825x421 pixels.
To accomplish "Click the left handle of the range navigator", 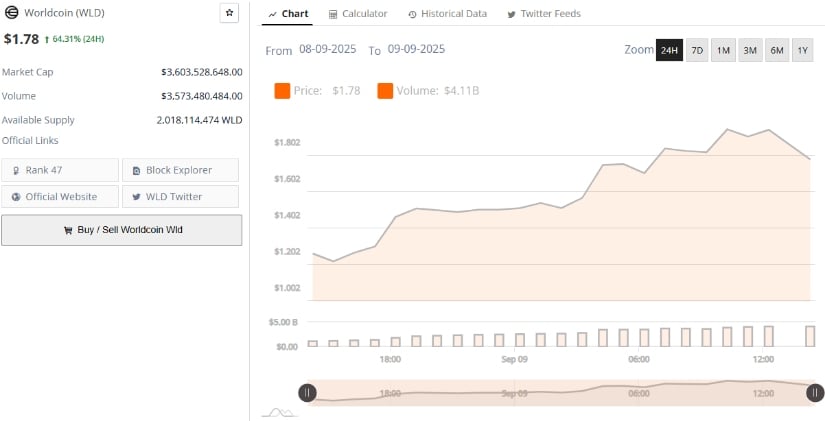I will point(307,393).
